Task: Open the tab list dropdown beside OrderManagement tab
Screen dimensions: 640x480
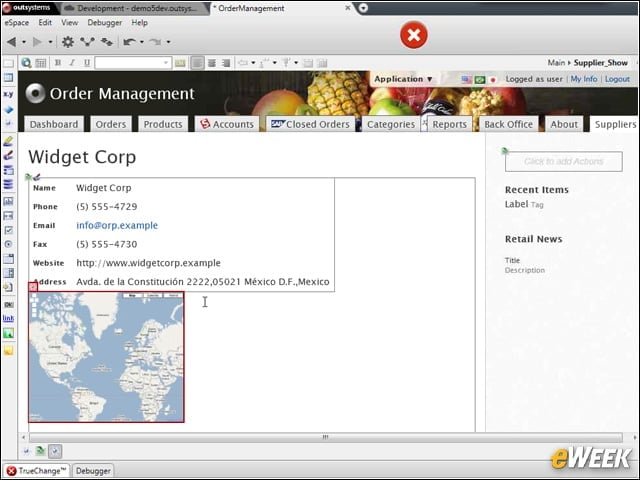Action: pyautogui.click(x=363, y=8)
